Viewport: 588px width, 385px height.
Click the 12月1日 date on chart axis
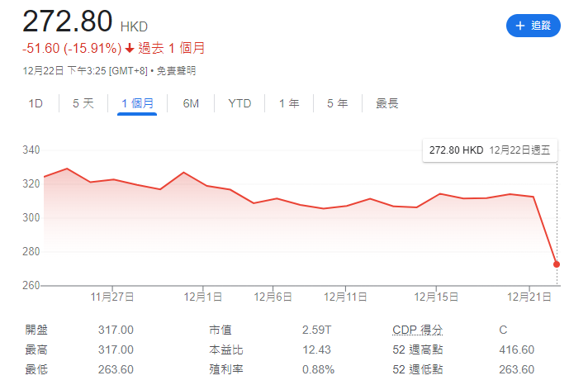[x=204, y=297]
